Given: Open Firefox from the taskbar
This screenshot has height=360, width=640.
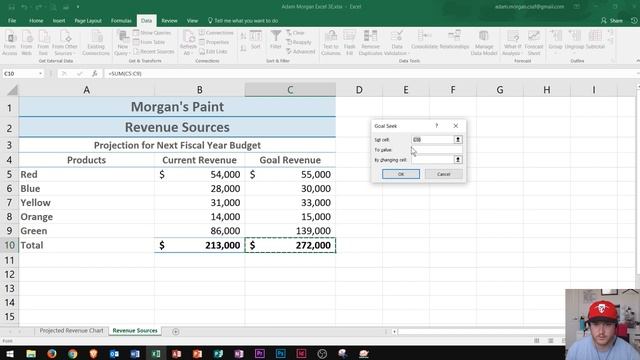Looking at the screenshot, I should [51, 353].
